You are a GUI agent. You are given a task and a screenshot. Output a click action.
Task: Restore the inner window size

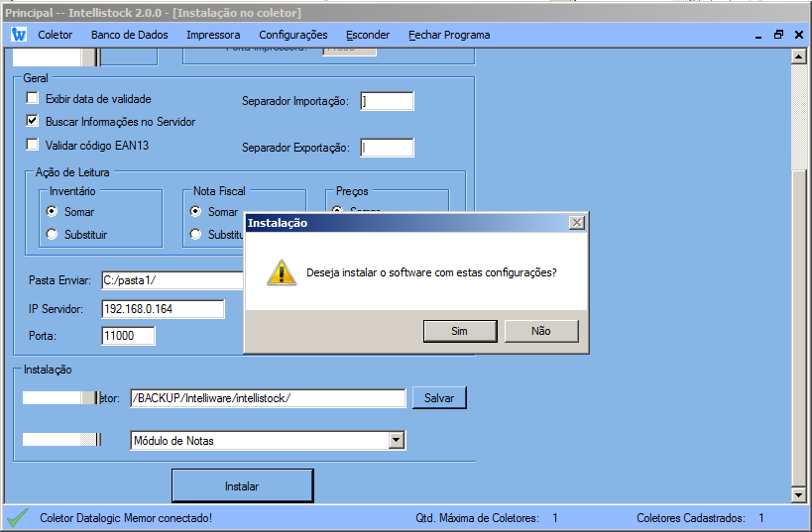click(778, 35)
